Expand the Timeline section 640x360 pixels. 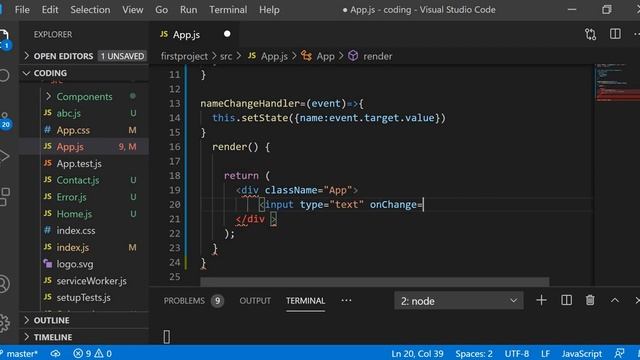tap(84, 337)
